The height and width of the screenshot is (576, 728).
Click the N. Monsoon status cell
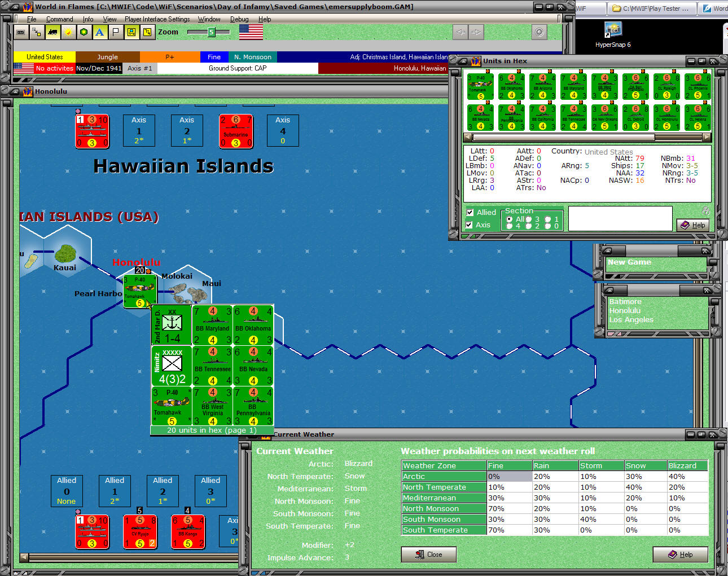pos(253,57)
